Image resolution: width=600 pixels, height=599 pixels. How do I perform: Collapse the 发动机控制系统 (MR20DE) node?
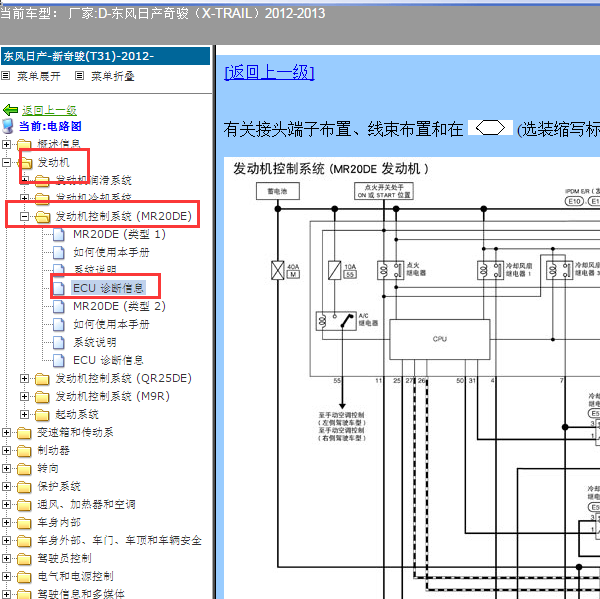click(x=24, y=217)
